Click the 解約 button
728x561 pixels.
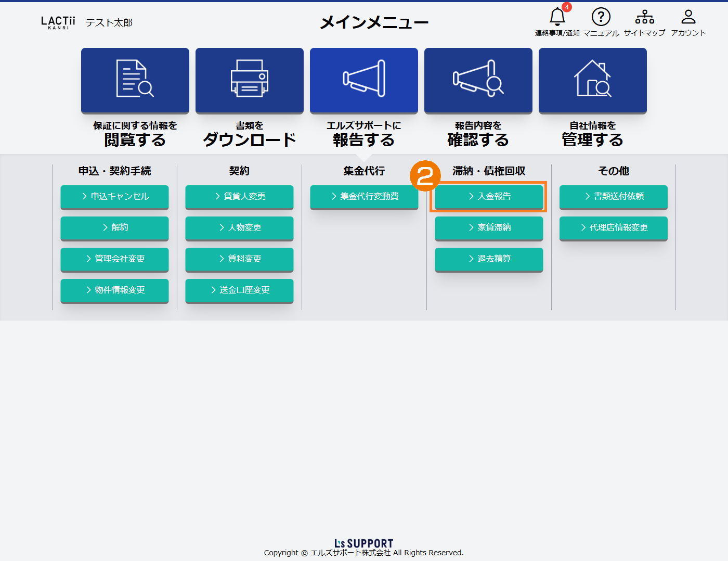[x=114, y=228]
